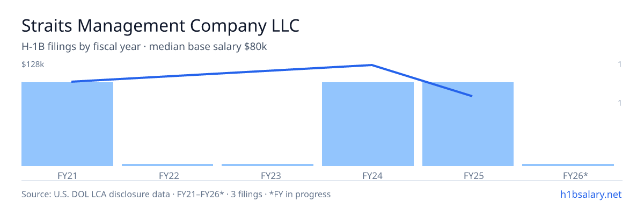Viewport: 644px width, 215px height.
Task: Click the small FY23 bar
Action: point(267,165)
